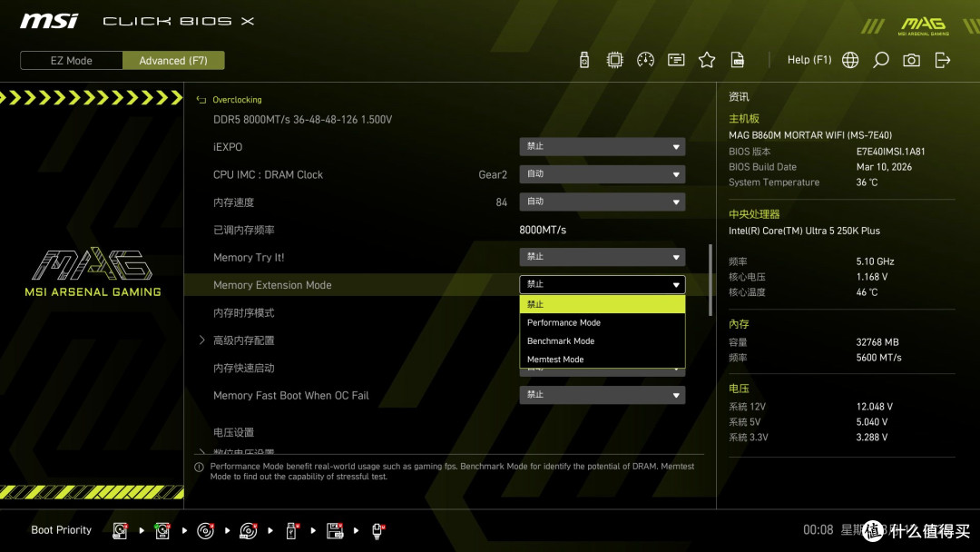
Task: Choose Memtest Mode option
Action: [602, 359]
